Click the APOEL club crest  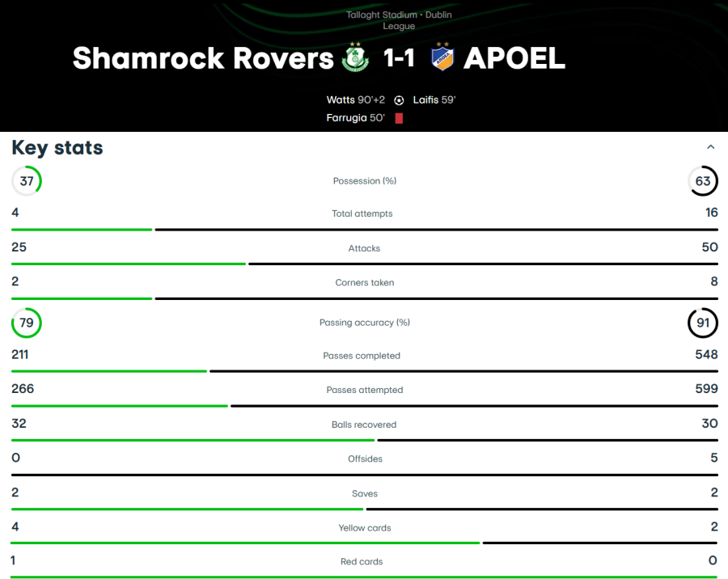(x=442, y=57)
